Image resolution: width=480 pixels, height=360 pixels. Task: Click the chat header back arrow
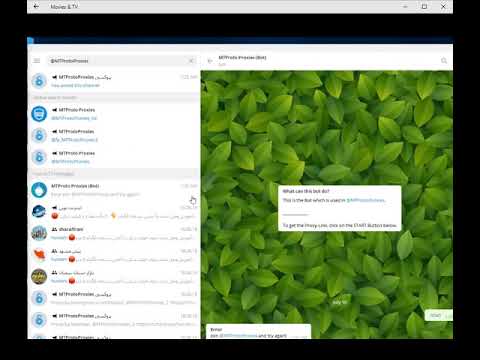(210, 61)
